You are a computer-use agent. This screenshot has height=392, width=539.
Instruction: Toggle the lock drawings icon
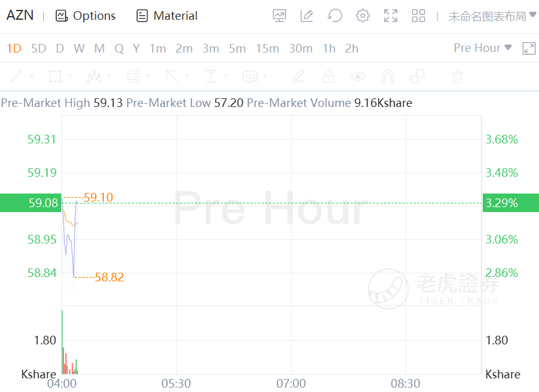pyautogui.click(x=328, y=77)
